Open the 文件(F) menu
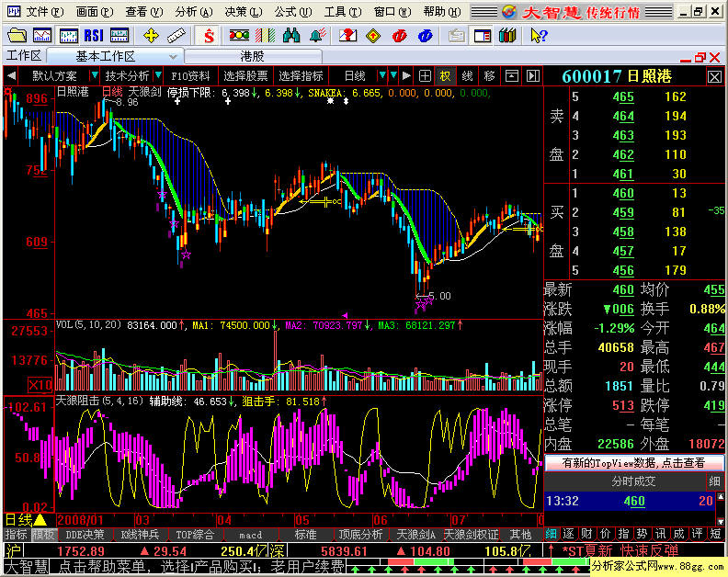The height and width of the screenshot is (577, 728). (x=44, y=12)
